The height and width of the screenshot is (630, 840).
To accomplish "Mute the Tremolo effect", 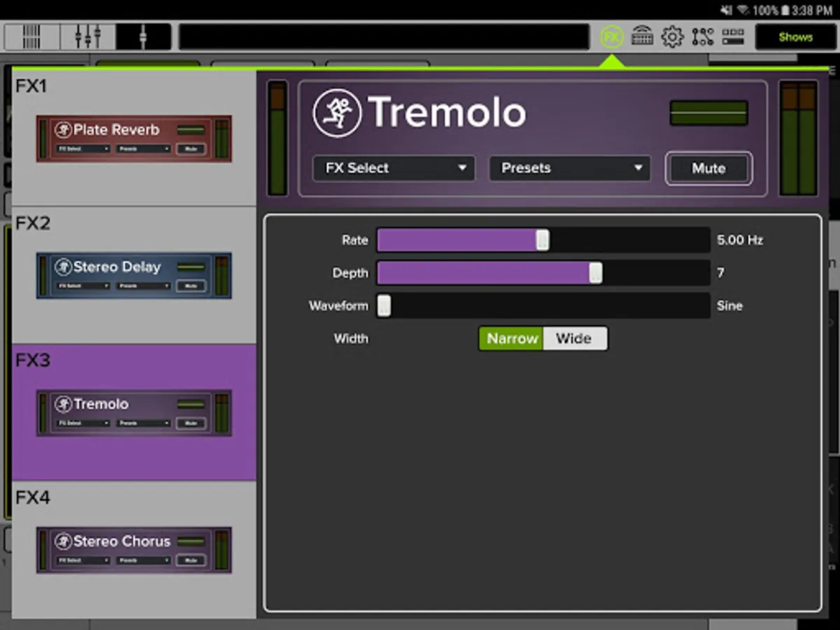I will (708, 169).
